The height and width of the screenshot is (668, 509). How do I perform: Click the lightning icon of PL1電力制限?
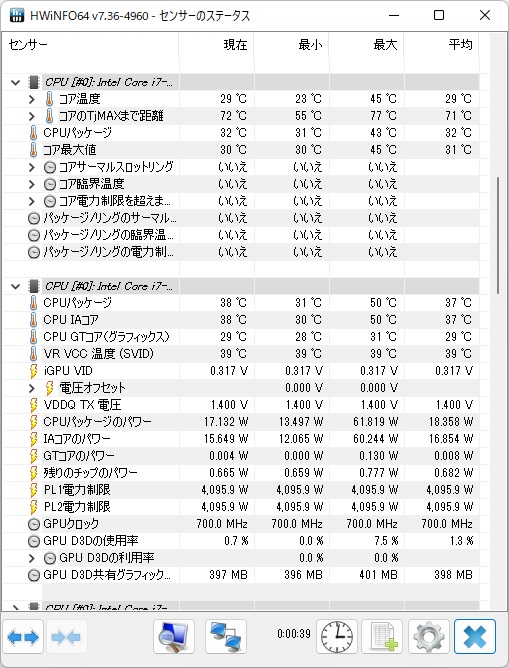(x=34, y=490)
